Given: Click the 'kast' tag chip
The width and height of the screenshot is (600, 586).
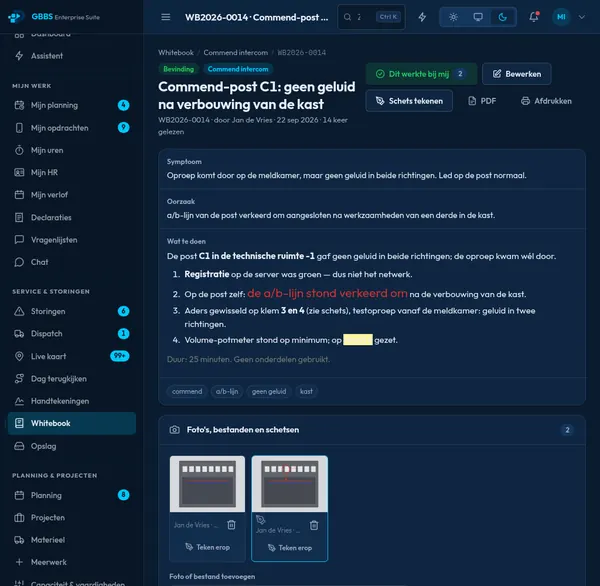Looking at the screenshot, I should [306, 392].
